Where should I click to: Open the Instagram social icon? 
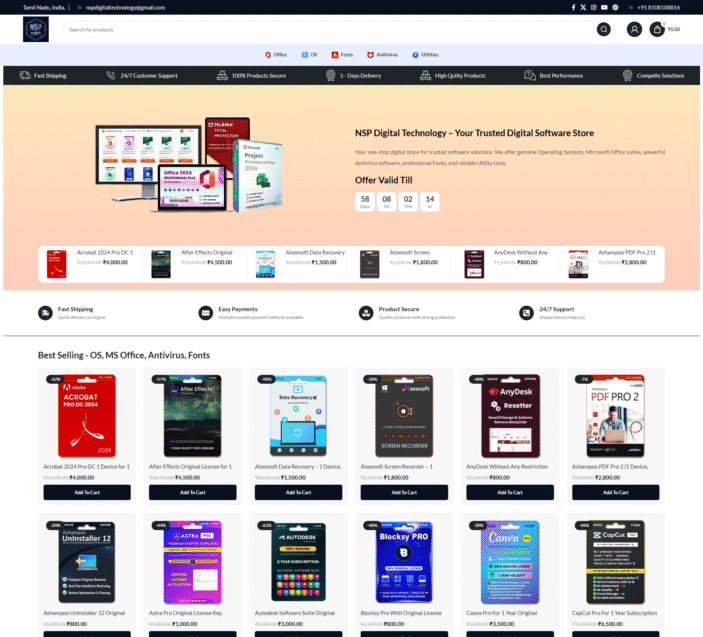coord(594,7)
